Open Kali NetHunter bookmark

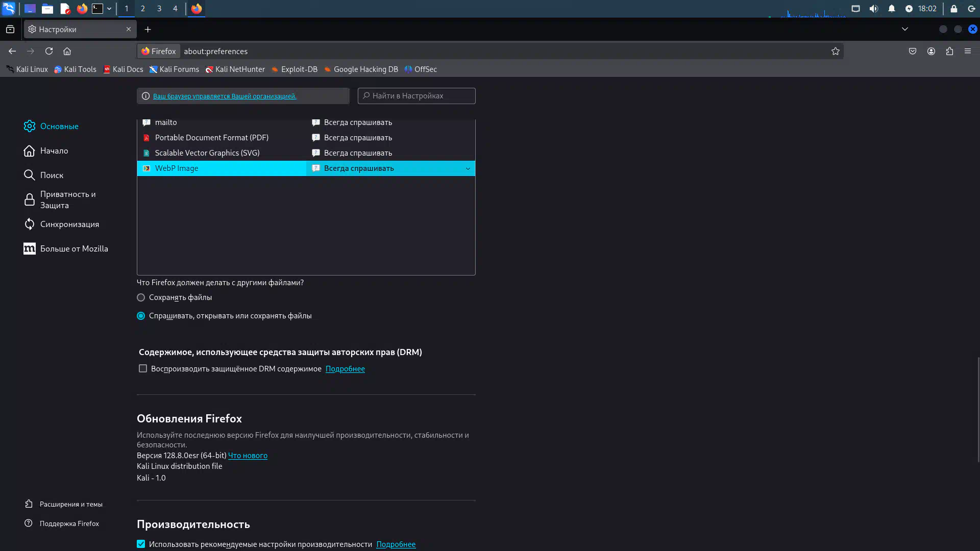(x=235, y=69)
